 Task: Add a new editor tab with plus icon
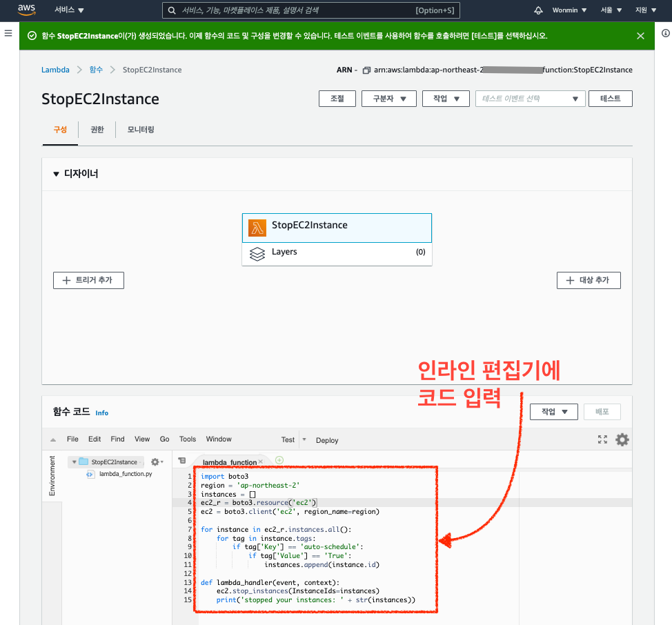[x=279, y=460]
